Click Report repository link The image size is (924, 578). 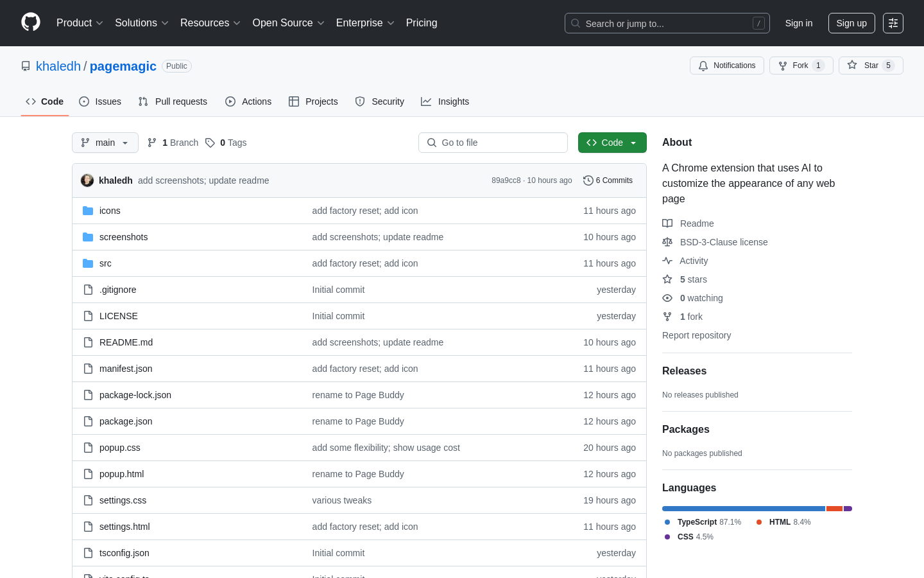click(696, 335)
